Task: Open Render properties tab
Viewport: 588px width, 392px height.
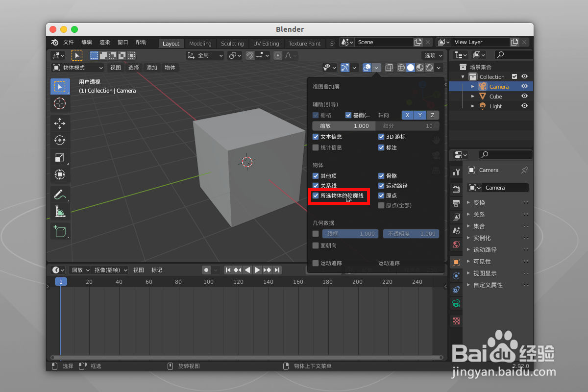Action: (x=456, y=189)
